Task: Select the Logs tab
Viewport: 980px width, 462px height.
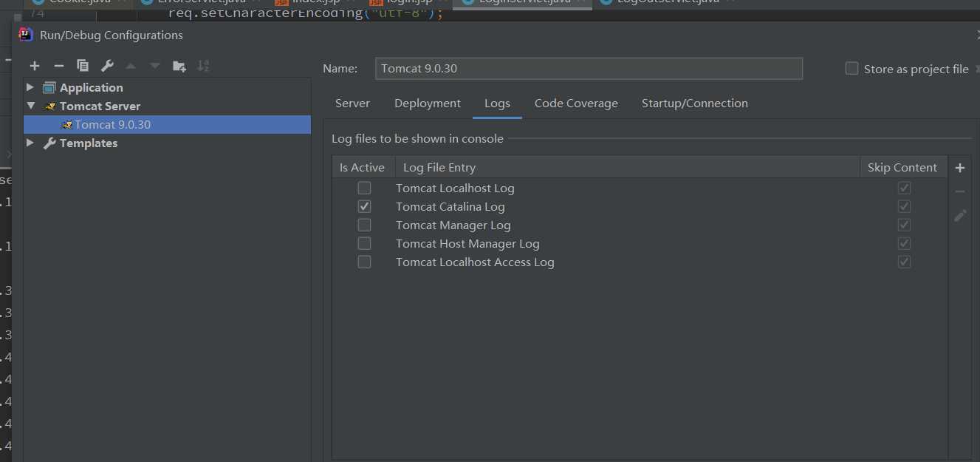Action: coord(497,103)
